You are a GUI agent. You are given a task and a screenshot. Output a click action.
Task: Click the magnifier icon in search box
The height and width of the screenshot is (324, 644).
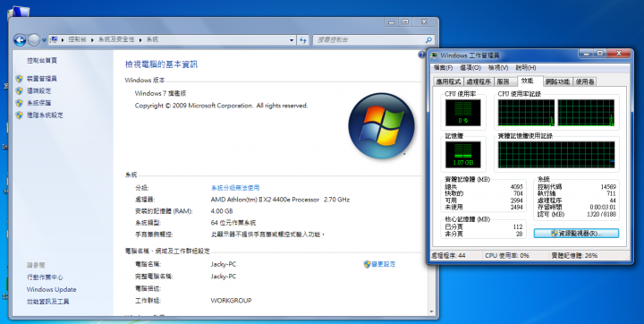click(428, 40)
